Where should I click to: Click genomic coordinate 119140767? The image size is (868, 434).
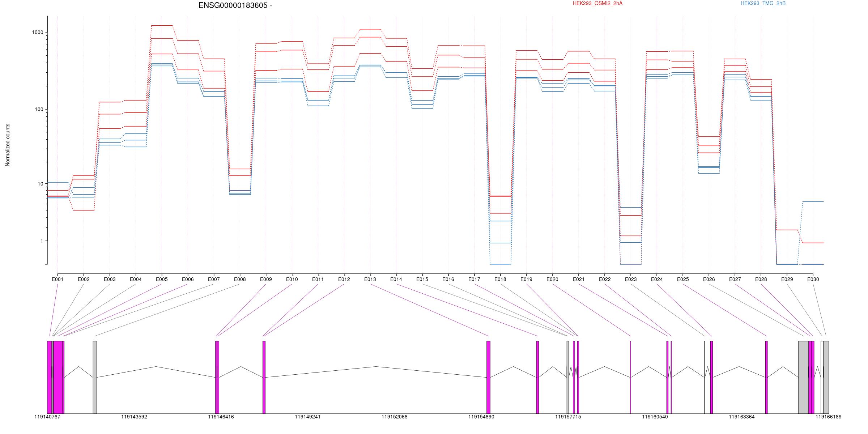(x=47, y=417)
